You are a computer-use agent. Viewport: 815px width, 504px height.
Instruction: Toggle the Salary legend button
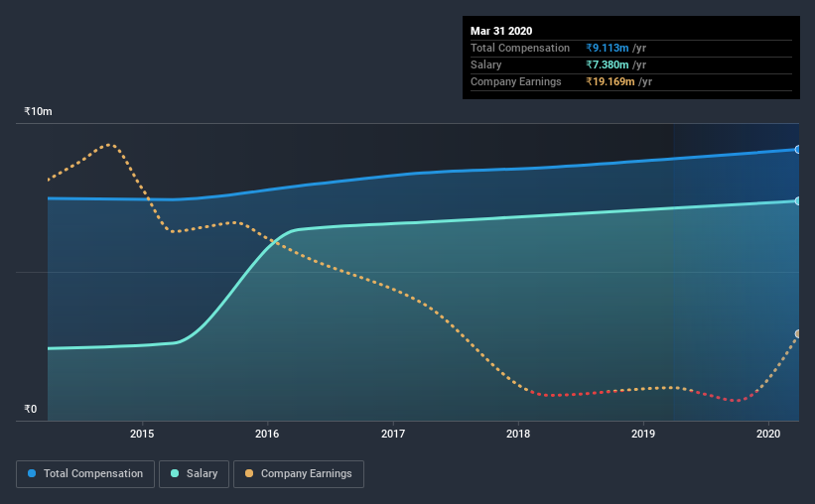pyautogui.click(x=194, y=474)
